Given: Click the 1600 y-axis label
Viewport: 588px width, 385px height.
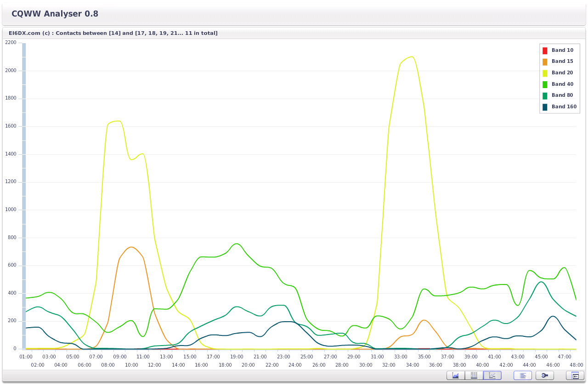Looking at the screenshot, I should tap(11, 126).
